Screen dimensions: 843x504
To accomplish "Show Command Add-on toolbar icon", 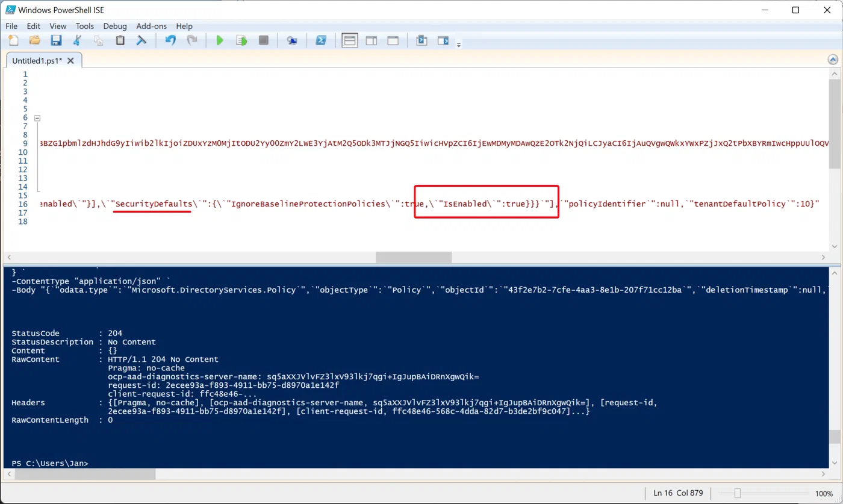I will pos(443,40).
